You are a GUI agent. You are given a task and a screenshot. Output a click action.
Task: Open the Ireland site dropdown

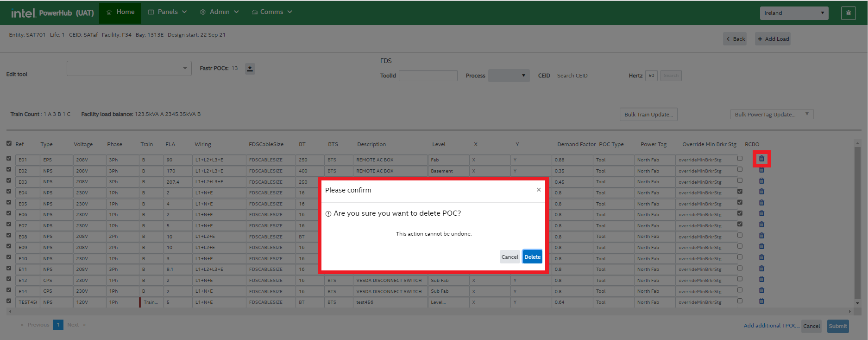(793, 13)
